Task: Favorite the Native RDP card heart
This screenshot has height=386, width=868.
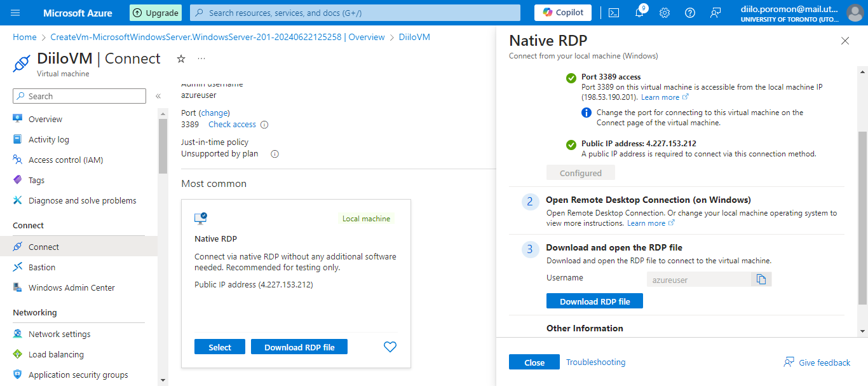Action: click(390, 347)
